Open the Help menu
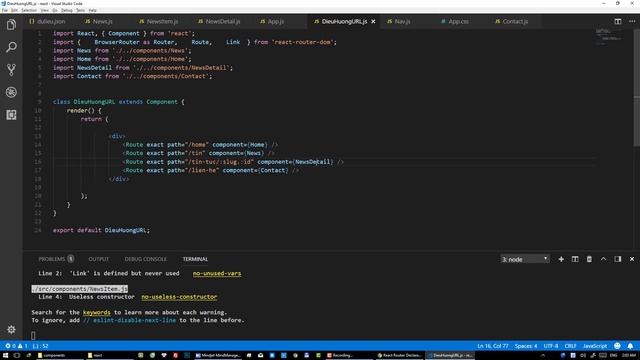This screenshot has width=640, height=360. (x=93, y=10)
